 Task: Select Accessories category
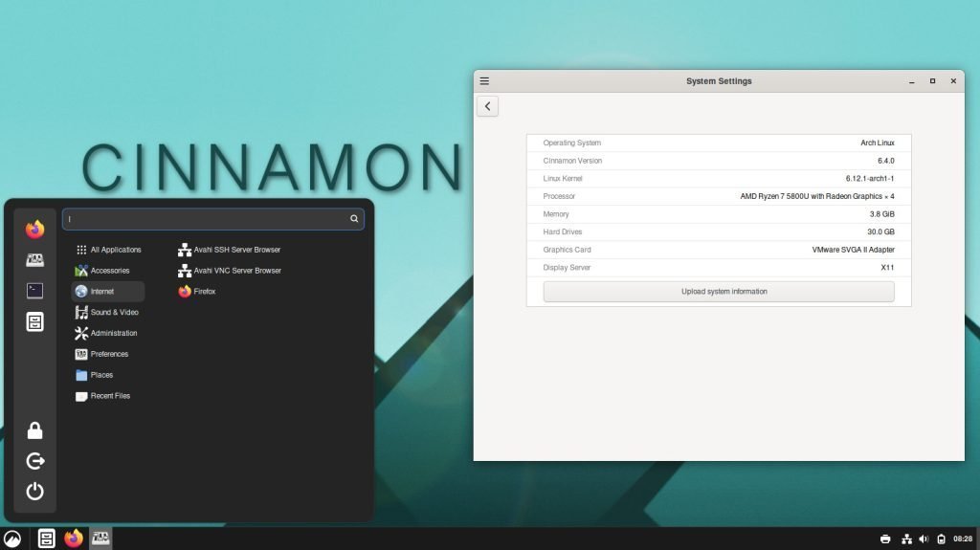point(108,271)
